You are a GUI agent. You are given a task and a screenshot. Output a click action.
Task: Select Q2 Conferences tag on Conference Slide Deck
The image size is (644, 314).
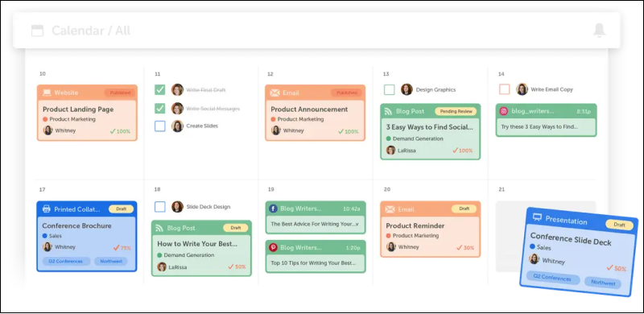tap(552, 278)
